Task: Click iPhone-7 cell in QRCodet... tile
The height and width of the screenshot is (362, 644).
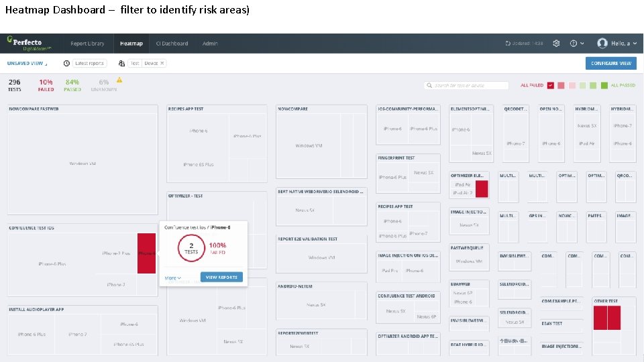Action: pos(515,143)
